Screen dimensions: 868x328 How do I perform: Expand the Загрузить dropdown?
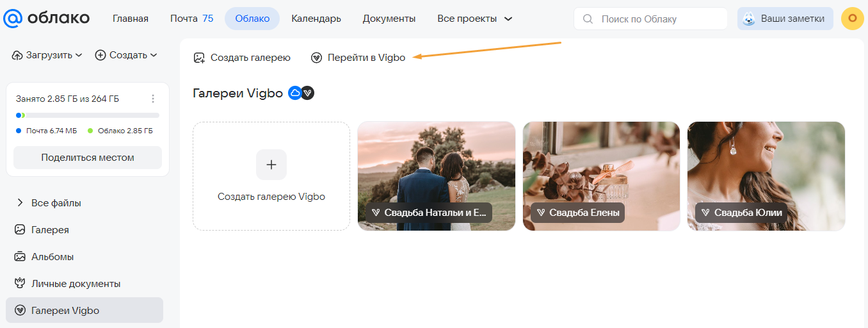point(47,55)
